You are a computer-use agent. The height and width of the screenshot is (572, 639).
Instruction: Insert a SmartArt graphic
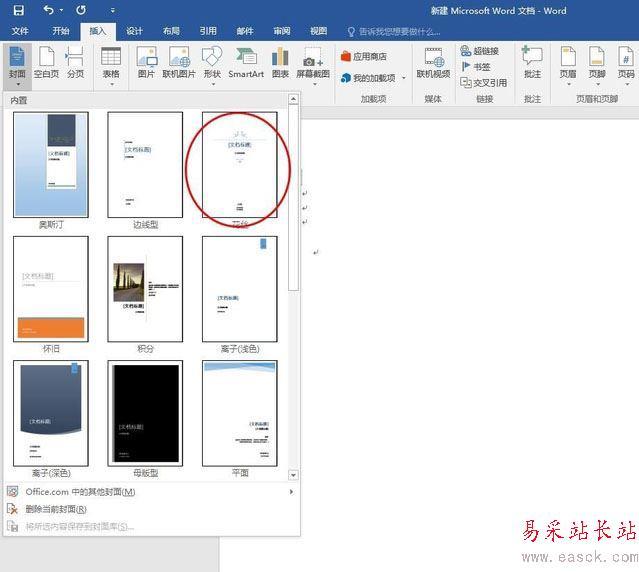pyautogui.click(x=246, y=63)
